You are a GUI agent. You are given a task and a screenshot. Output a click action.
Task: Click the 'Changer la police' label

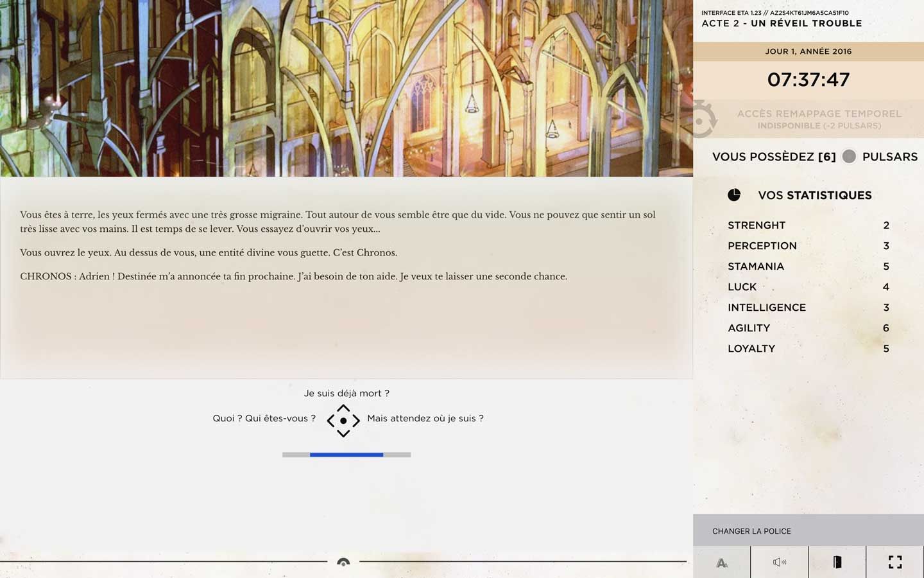[x=751, y=531]
